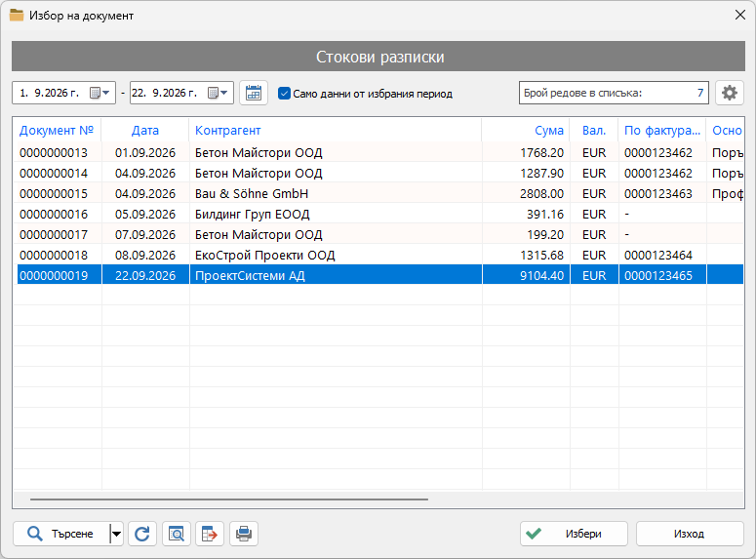756x559 pixels.
Task: Sort by 'Документ №' column header
Action: click(x=57, y=130)
